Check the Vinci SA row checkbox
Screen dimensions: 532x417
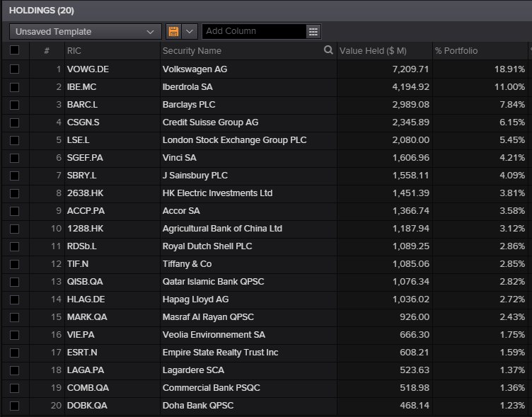(14, 158)
